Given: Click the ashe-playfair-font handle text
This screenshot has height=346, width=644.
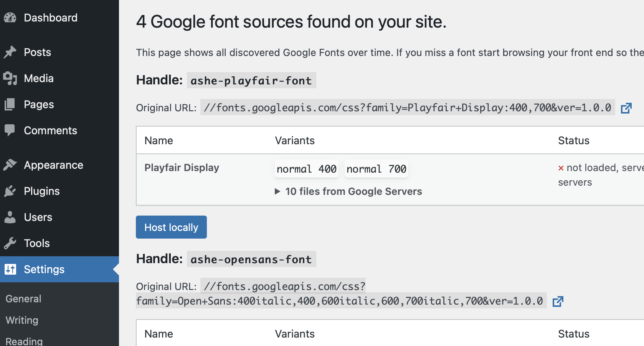Looking at the screenshot, I should pyautogui.click(x=251, y=81).
